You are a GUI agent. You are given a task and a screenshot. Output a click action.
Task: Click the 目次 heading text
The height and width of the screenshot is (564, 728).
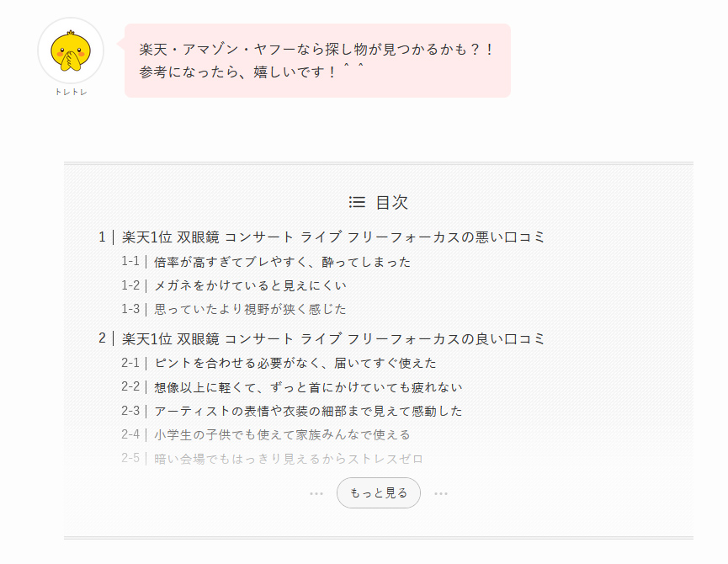(x=391, y=202)
